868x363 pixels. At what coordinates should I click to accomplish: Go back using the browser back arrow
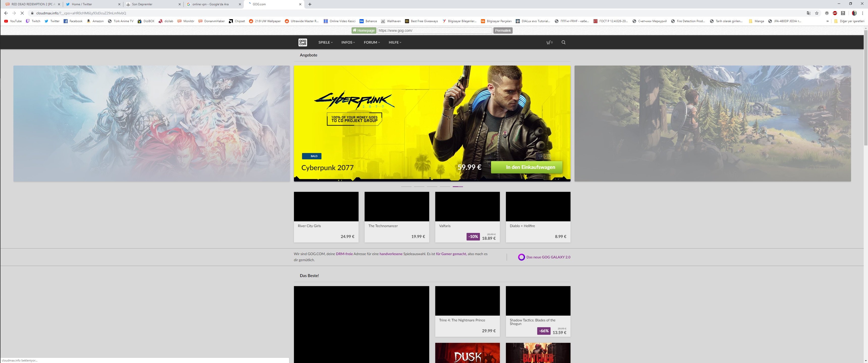pos(6,13)
